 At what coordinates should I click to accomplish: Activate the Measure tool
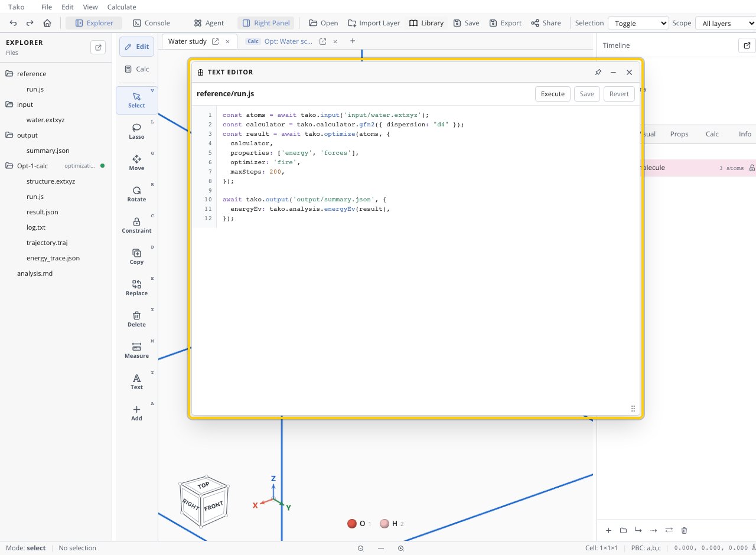click(x=136, y=350)
